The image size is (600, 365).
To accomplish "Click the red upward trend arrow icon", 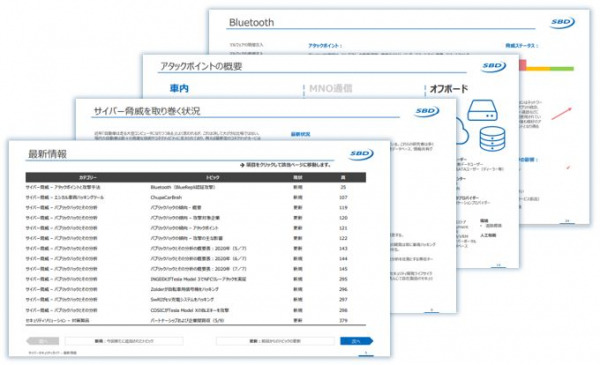I will click(561, 114).
